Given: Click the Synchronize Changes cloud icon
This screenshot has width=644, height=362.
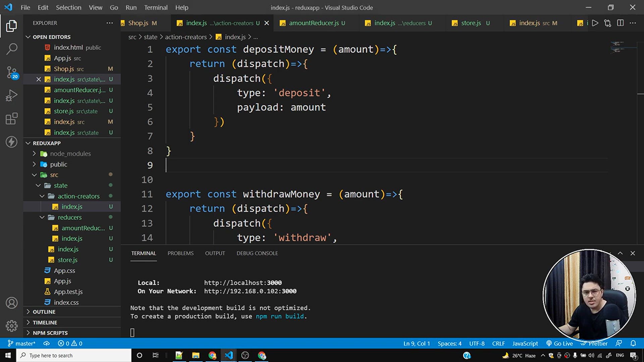Looking at the screenshot, I should [47, 343].
